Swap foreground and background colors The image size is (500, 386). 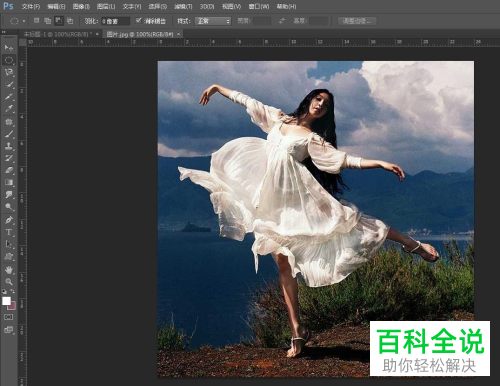click(13, 291)
